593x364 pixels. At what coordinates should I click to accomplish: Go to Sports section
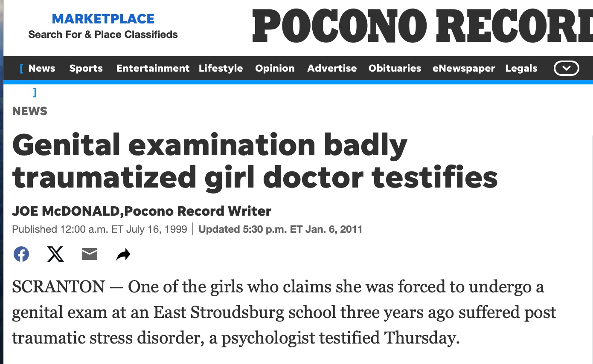pos(86,68)
